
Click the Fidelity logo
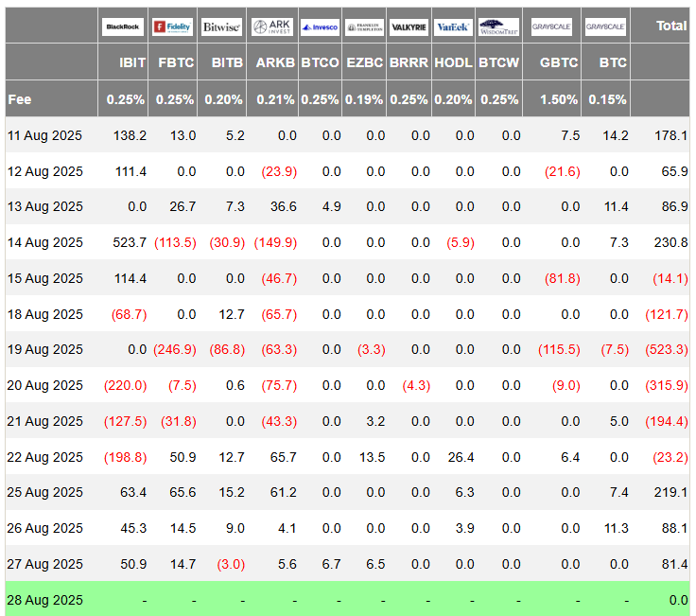[x=172, y=26]
